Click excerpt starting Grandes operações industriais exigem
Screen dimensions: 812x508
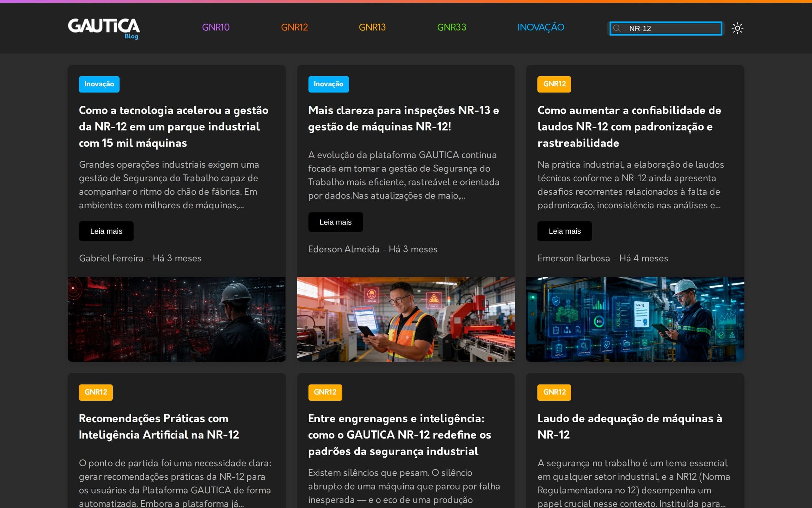[169, 185]
